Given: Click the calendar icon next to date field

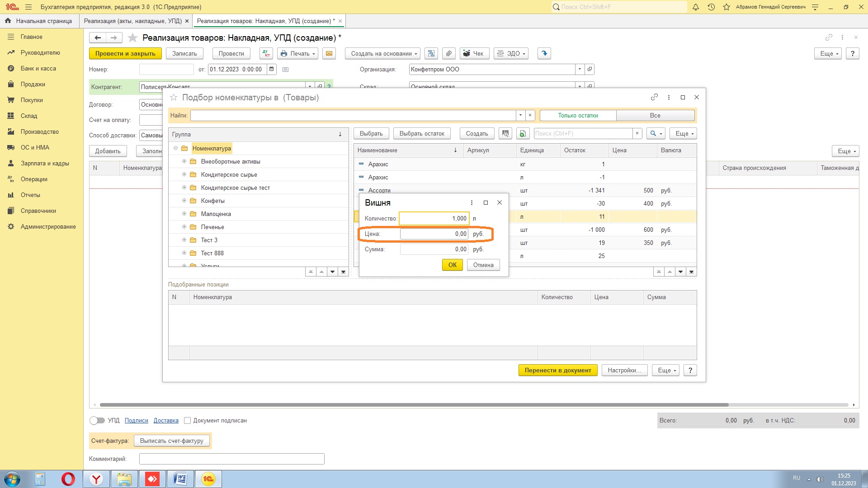Looking at the screenshot, I should coord(271,69).
